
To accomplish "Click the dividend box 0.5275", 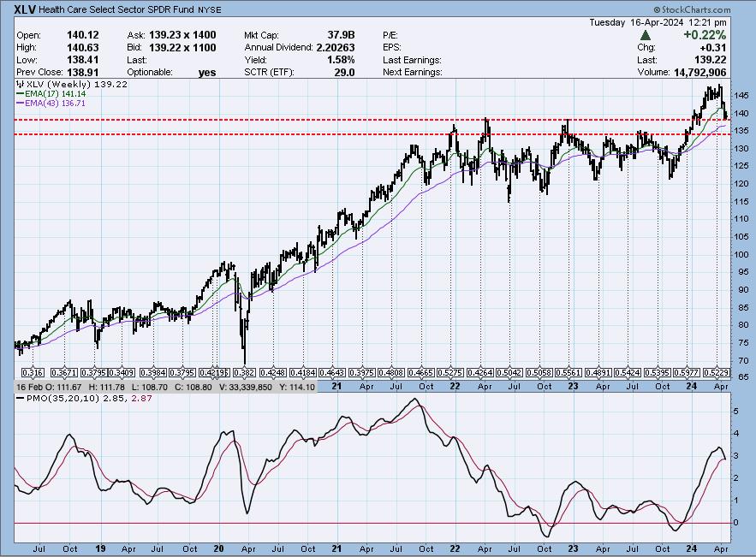I will click(450, 372).
